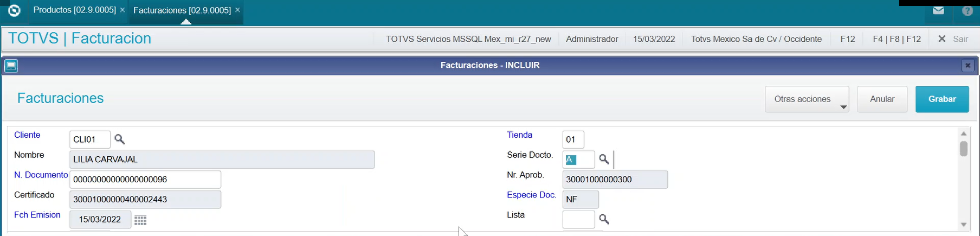The height and width of the screenshot is (236, 980).
Task: Click the TOTVS logo icon
Action: 14,10
